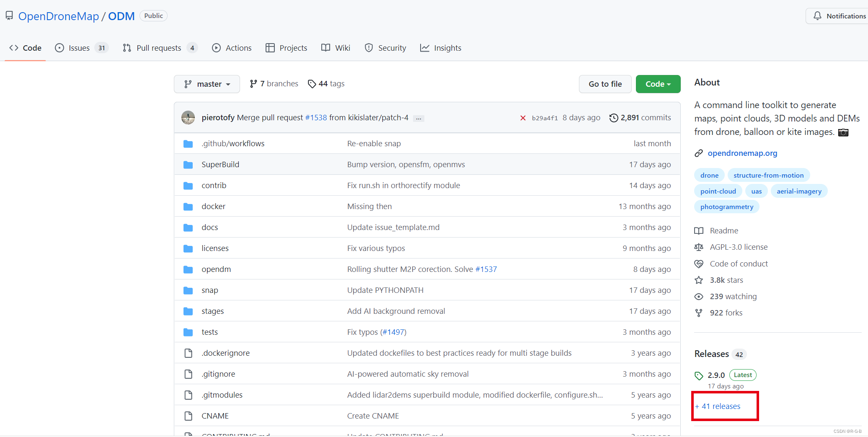Select the uas topic tag

pos(757,191)
